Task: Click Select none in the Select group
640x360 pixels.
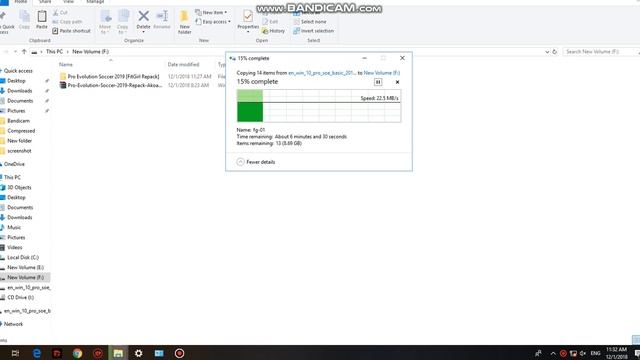Action: tap(310, 22)
